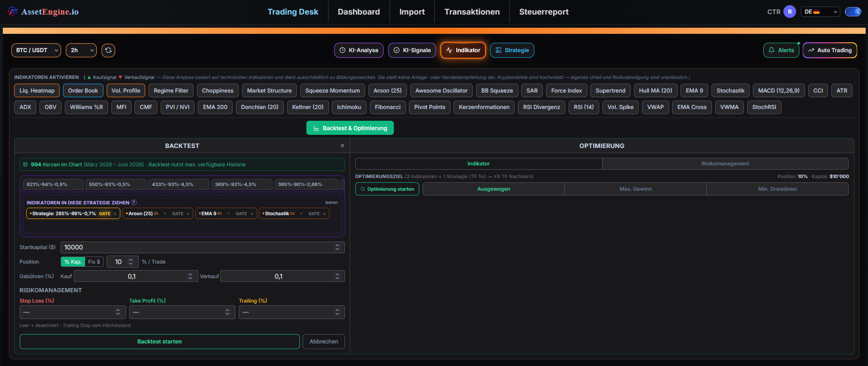Remove the Strategie: 285%-89%-0,7% chip
868x366 pixels.
(x=115, y=214)
